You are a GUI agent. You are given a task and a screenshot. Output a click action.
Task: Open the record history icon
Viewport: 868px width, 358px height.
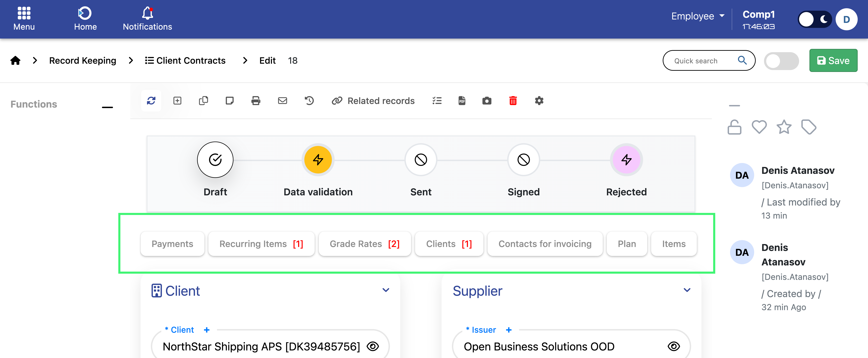(x=309, y=101)
